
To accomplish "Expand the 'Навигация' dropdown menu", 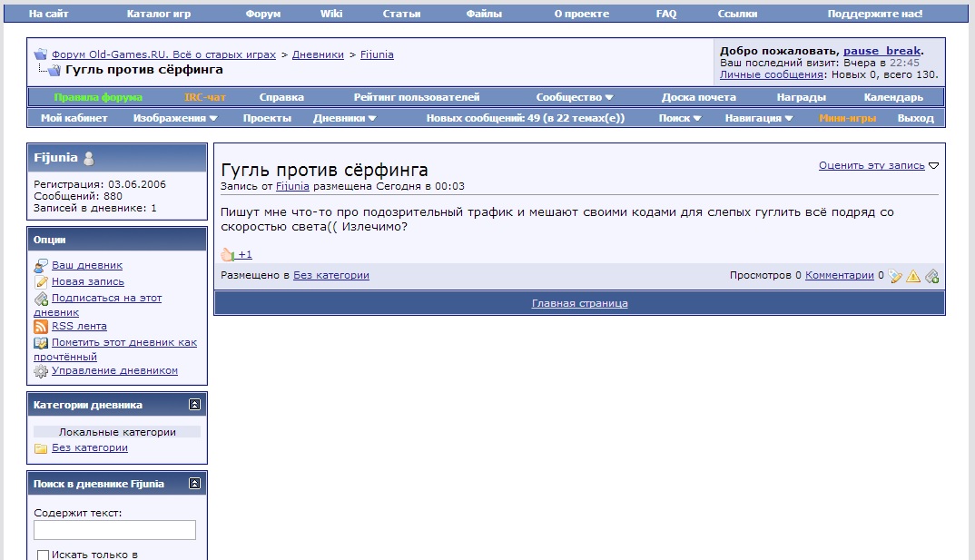I will (759, 118).
